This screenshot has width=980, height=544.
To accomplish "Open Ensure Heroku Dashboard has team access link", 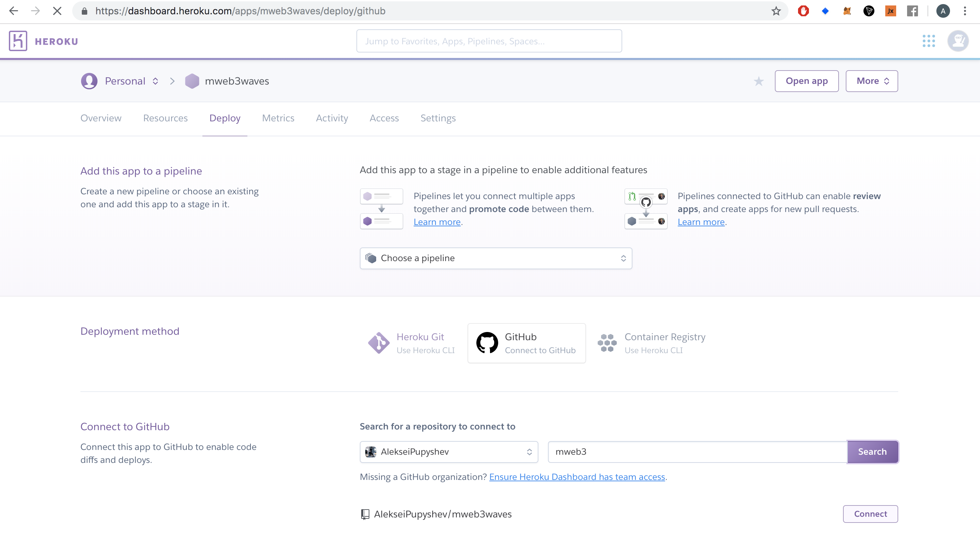I will [577, 477].
